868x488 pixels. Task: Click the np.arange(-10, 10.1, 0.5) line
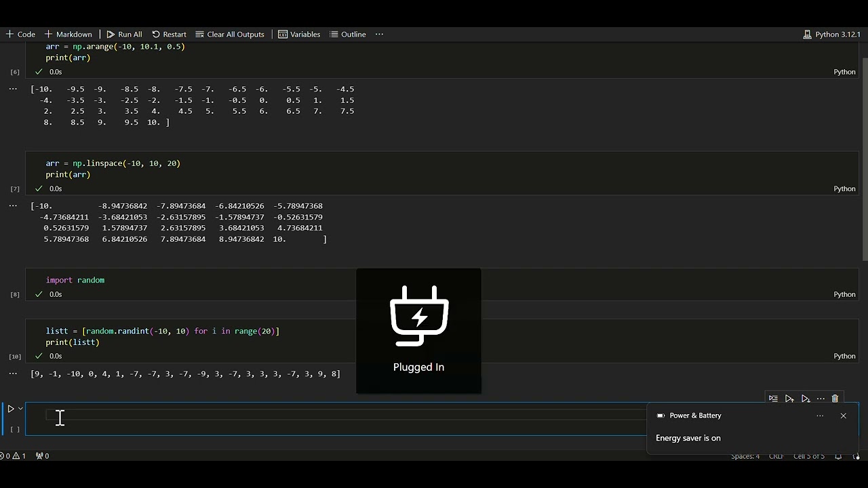point(115,47)
